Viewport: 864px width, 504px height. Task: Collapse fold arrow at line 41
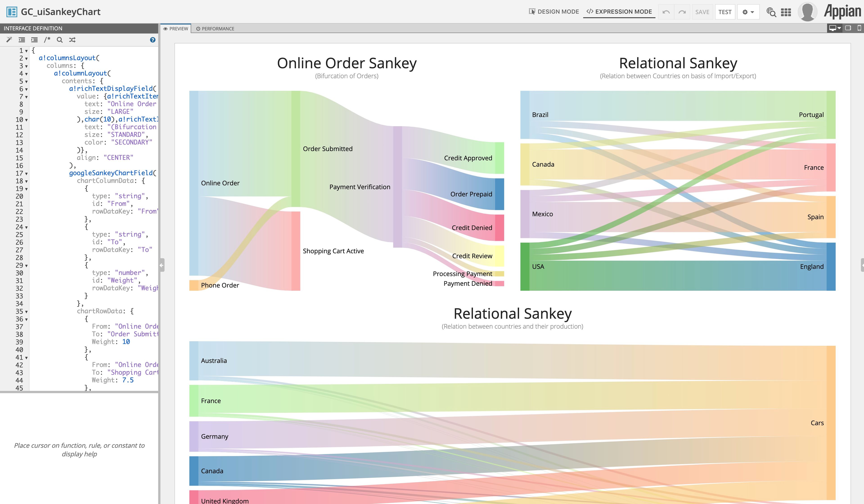click(x=26, y=358)
